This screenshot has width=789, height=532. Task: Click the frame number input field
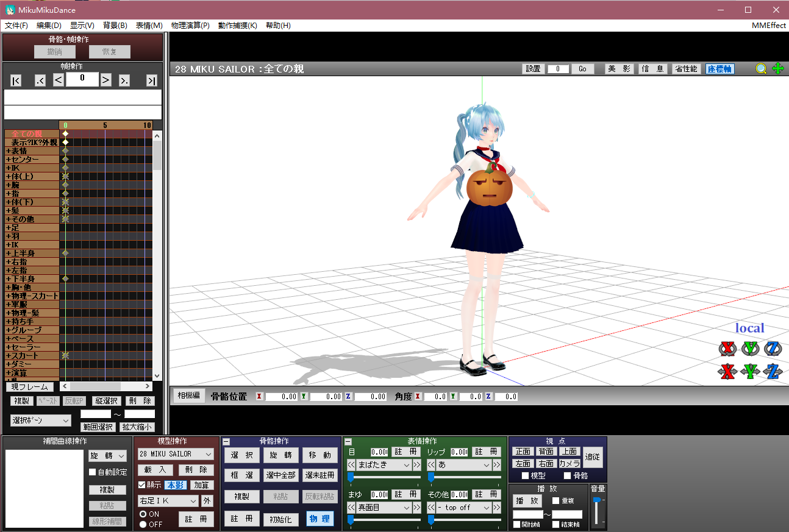82,79
